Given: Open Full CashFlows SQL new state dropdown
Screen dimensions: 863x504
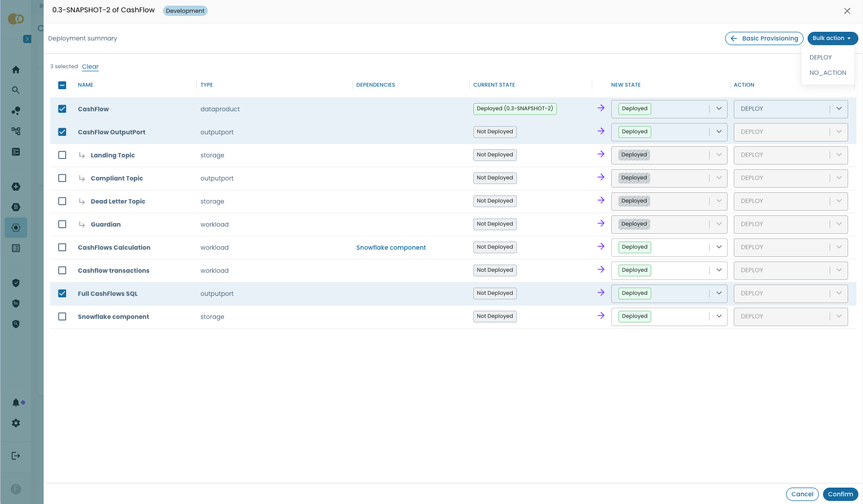Looking at the screenshot, I should 669,293.
